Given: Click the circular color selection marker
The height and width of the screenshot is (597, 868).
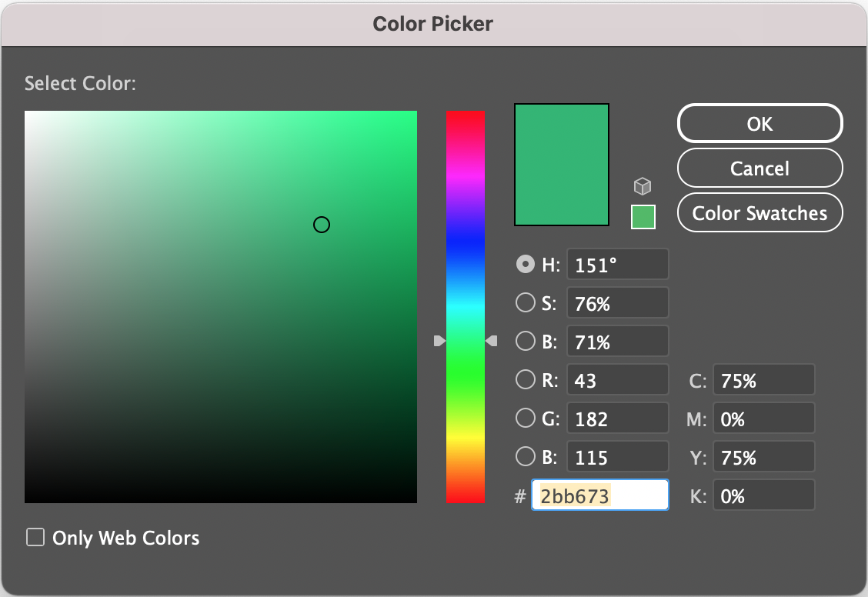Looking at the screenshot, I should pyautogui.click(x=322, y=225).
